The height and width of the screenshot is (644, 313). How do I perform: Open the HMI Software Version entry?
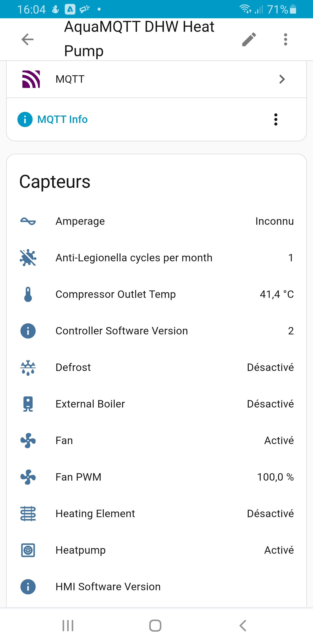(x=108, y=587)
